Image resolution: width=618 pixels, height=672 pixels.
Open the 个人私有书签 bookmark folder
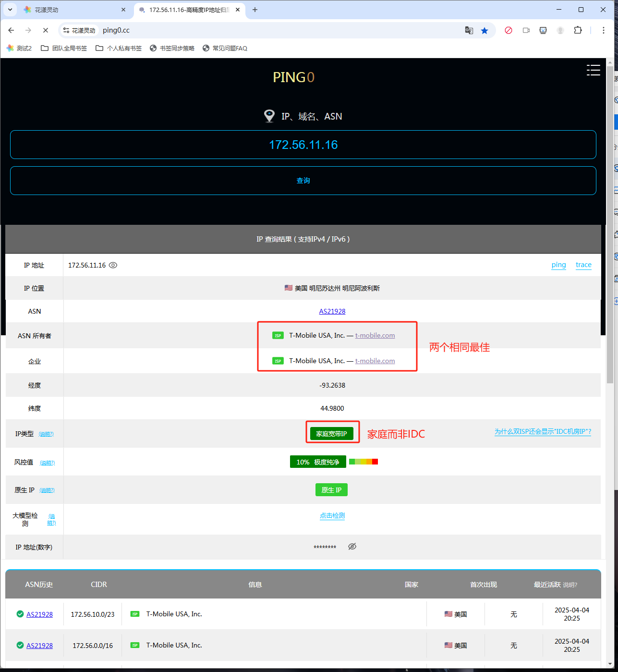[119, 48]
